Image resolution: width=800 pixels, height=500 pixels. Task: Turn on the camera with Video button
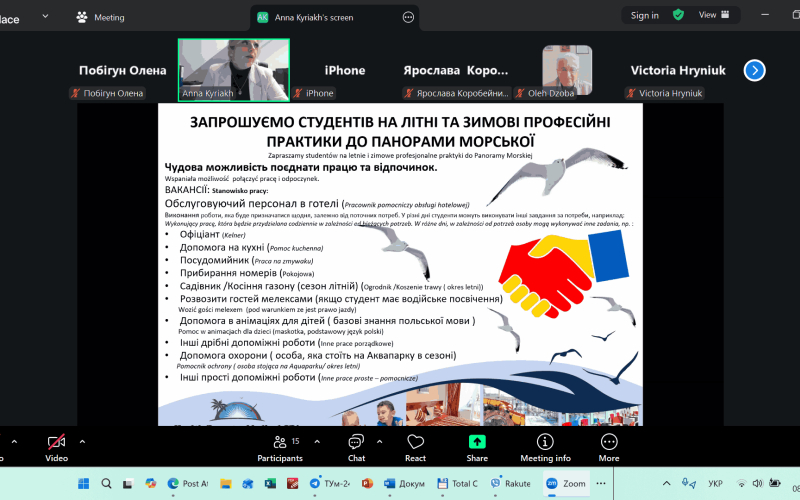pyautogui.click(x=56, y=446)
